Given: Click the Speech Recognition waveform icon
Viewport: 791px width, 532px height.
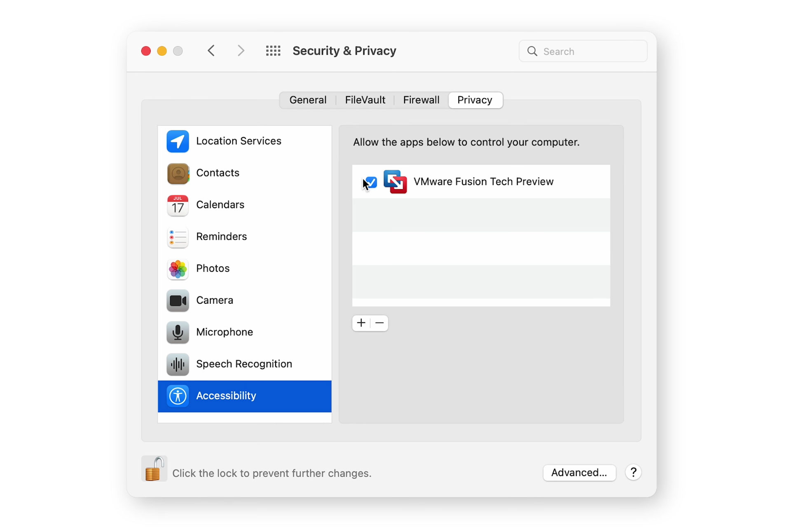Looking at the screenshot, I should [178, 364].
